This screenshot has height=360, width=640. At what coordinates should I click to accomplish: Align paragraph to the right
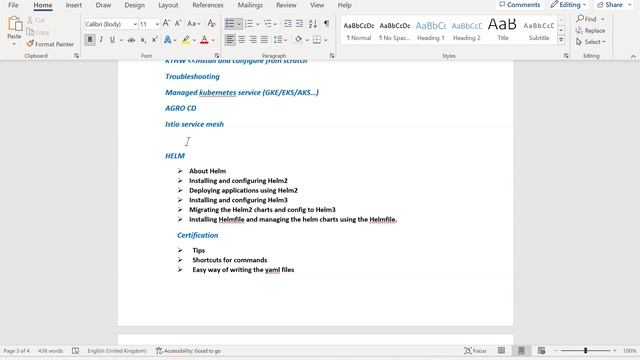[253, 40]
